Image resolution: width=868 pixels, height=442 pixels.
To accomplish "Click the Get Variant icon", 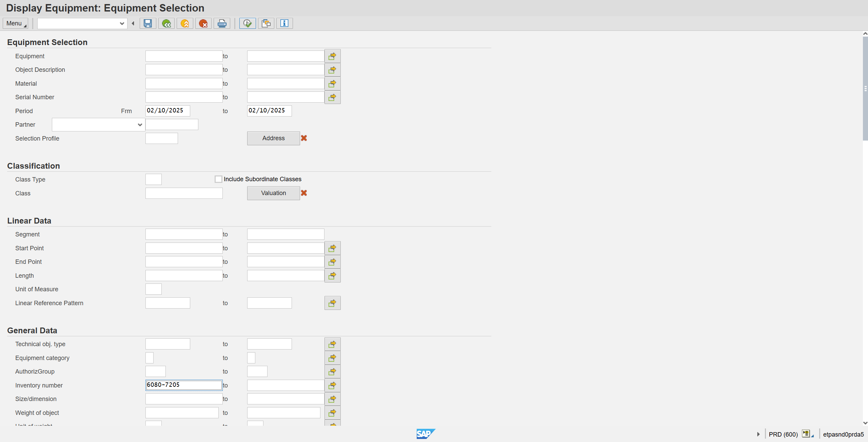I will pyautogui.click(x=266, y=23).
